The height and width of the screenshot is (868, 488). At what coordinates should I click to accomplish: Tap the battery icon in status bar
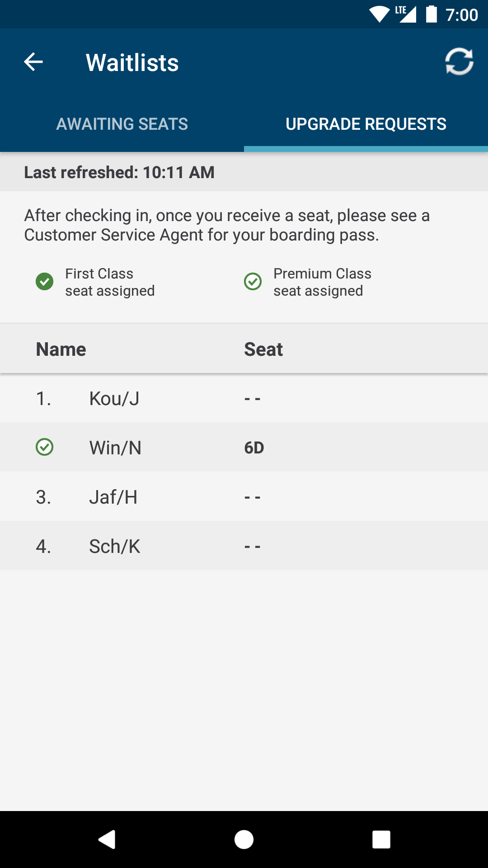point(432,14)
